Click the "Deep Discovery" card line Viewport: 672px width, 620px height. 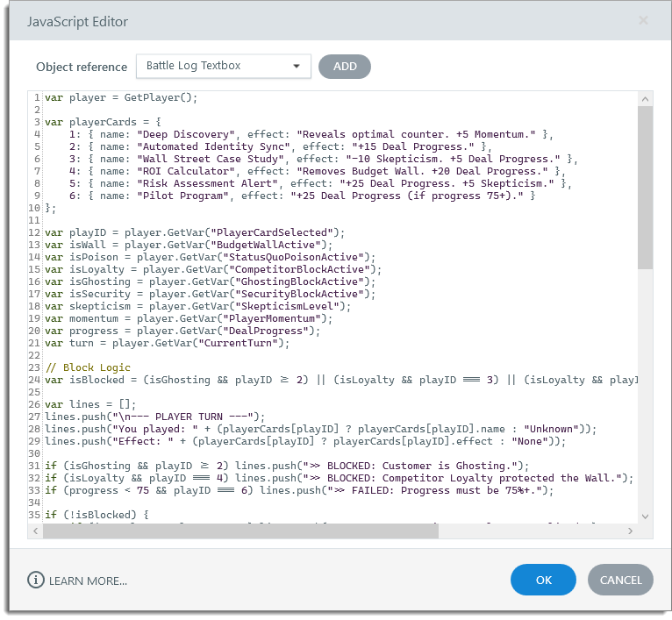click(311, 134)
